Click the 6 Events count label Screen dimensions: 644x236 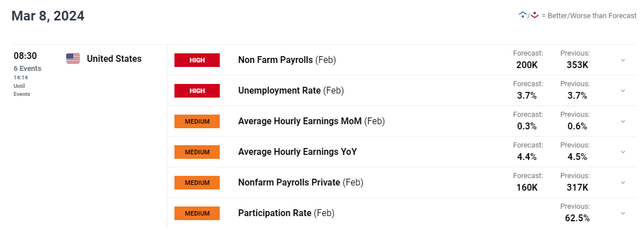(x=28, y=69)
